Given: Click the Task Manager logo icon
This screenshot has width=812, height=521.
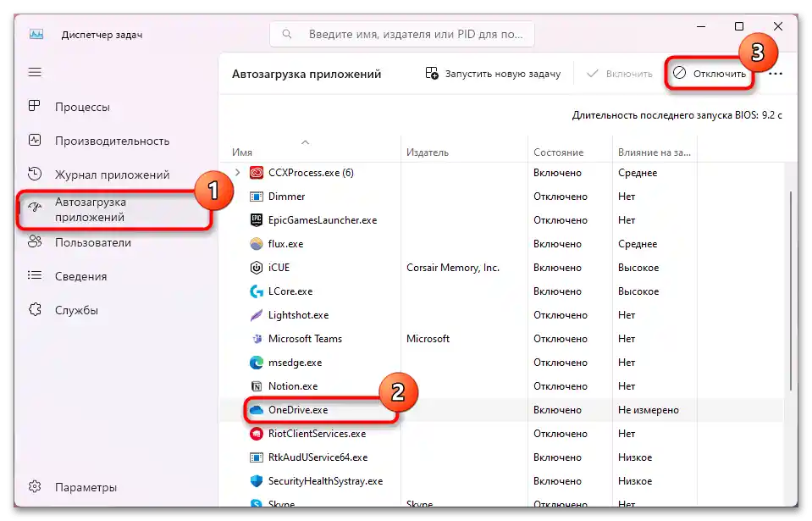Looking at the screenshot, I should click(36, 34).
